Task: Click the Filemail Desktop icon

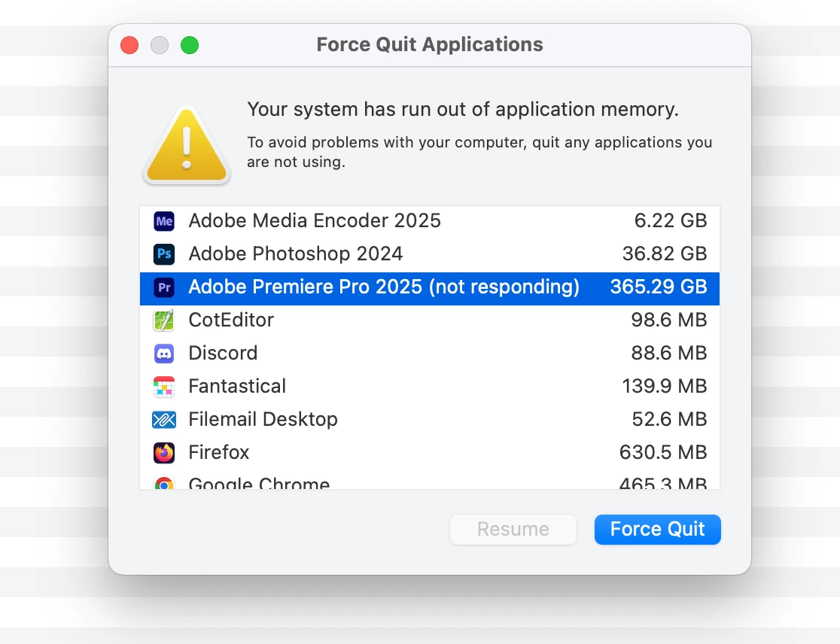Action: [x=164, y=420]
